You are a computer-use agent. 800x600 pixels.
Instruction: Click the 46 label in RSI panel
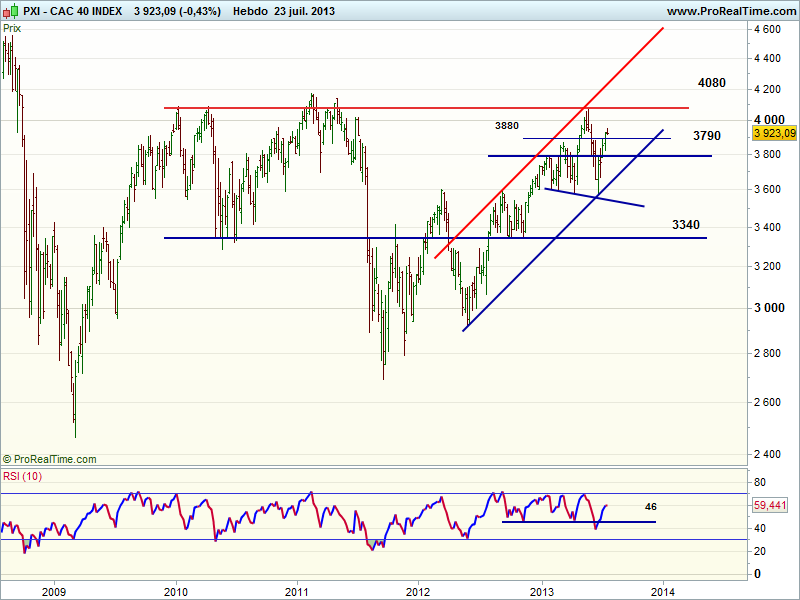pos(650,507)
